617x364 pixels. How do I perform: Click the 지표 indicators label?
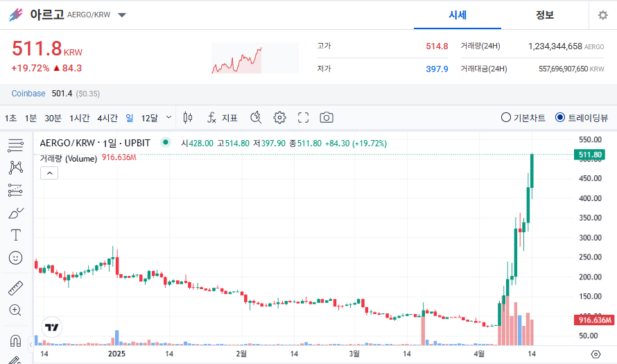(x=229, y=118)
